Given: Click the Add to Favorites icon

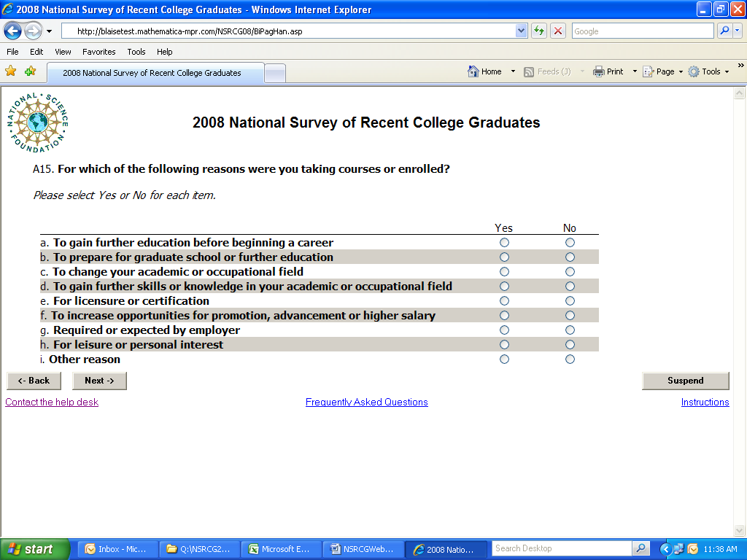Looking at the screenshot, I should click(30, 71).
